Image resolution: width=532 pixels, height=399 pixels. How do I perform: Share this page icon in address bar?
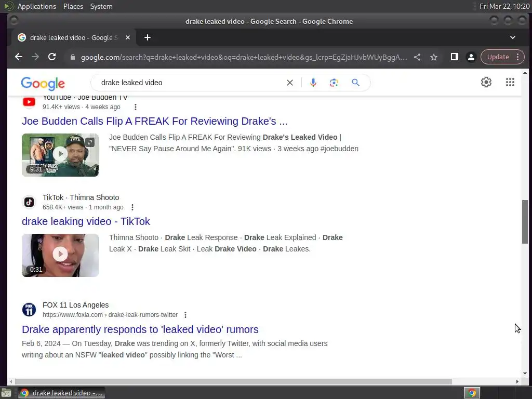[417, 57]
